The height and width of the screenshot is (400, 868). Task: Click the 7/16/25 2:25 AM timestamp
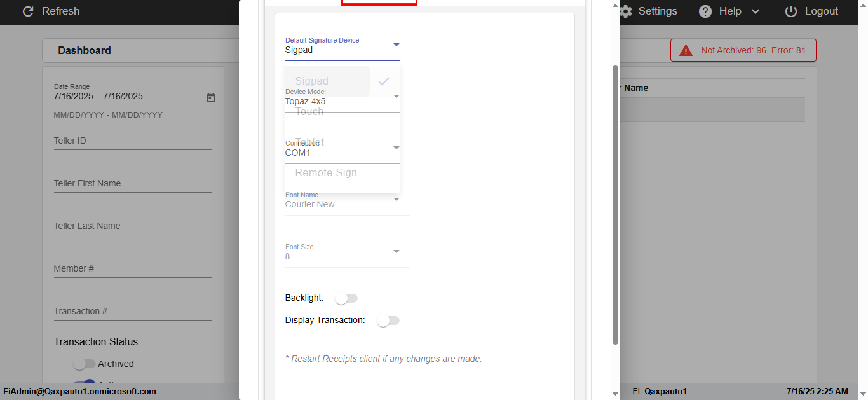(817, 391)
